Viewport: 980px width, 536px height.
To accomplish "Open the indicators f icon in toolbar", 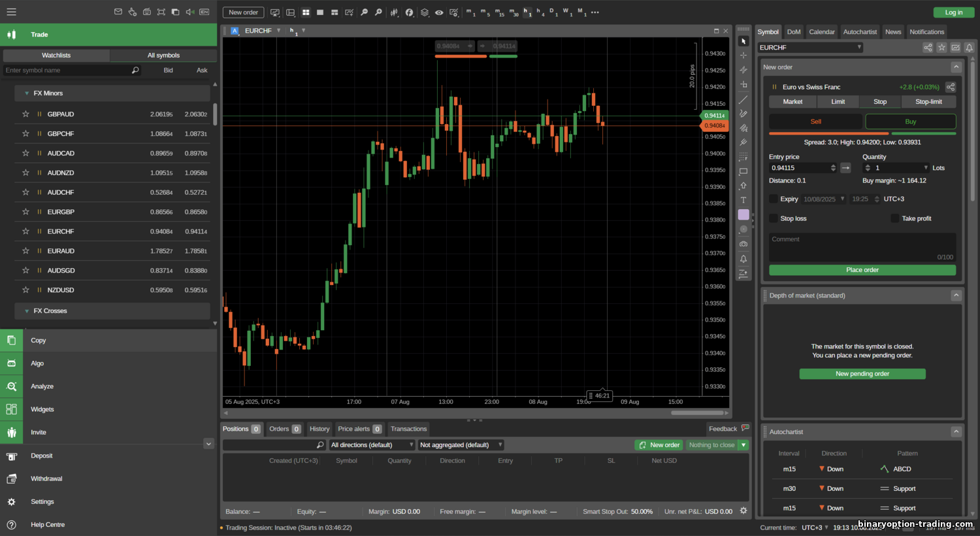I will coord(409,12).
